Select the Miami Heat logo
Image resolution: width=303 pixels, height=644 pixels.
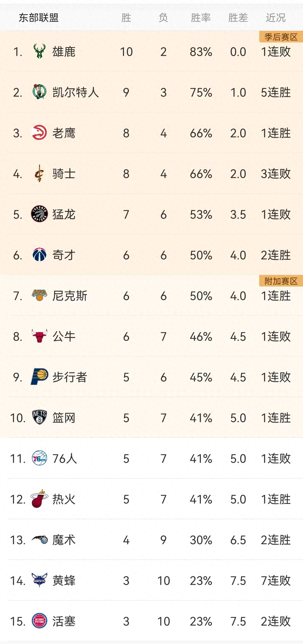[39, 499]
